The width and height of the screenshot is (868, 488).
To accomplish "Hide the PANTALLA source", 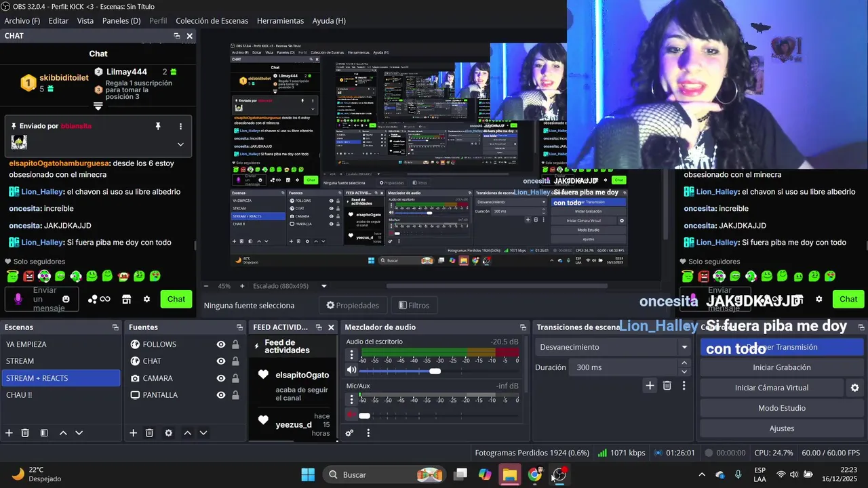I will coord(221,395).
